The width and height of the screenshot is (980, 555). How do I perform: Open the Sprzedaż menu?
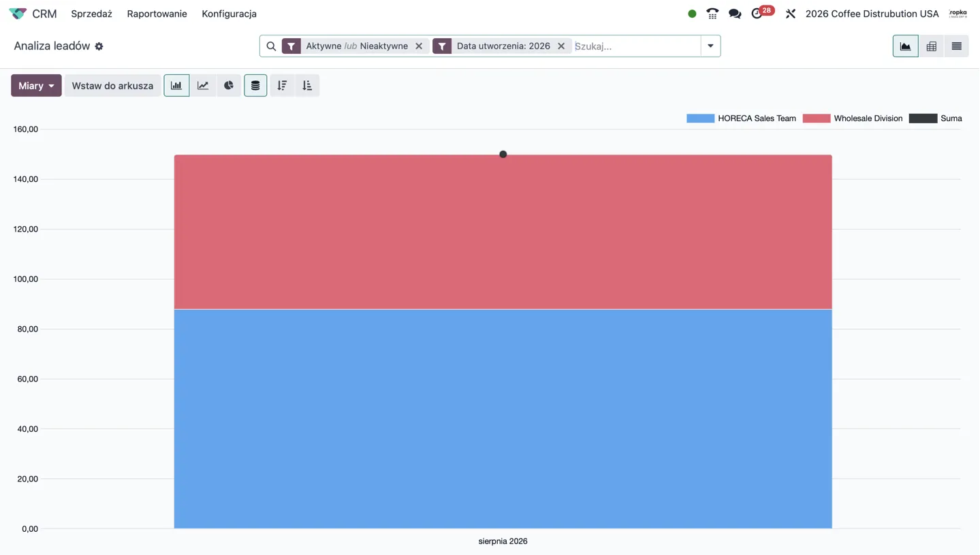pyautogui.click(x=91, y=14)
